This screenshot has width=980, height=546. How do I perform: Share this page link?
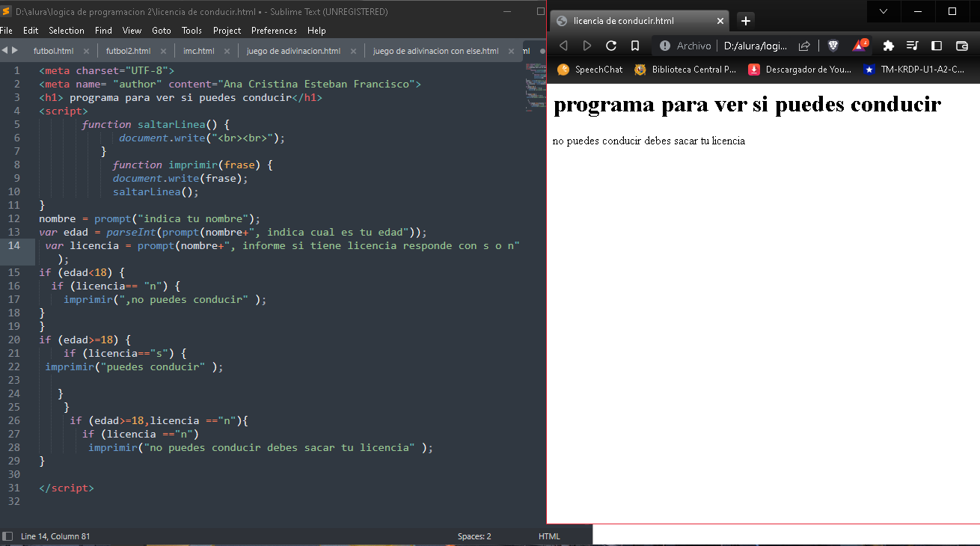pos(805,46)
